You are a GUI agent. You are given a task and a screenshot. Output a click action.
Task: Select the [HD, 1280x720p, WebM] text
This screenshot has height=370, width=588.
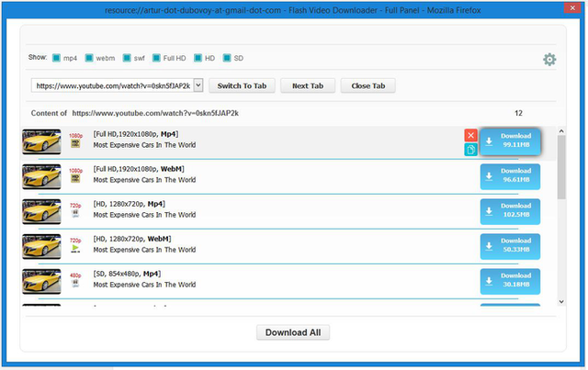tap(132, 239)
